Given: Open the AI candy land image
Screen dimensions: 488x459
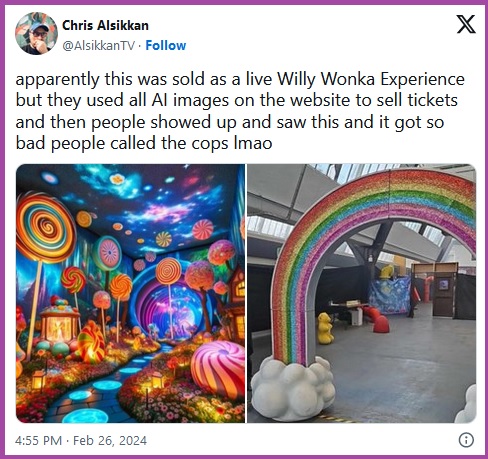Looking at the screenshot, I should [x=130, y=293].
